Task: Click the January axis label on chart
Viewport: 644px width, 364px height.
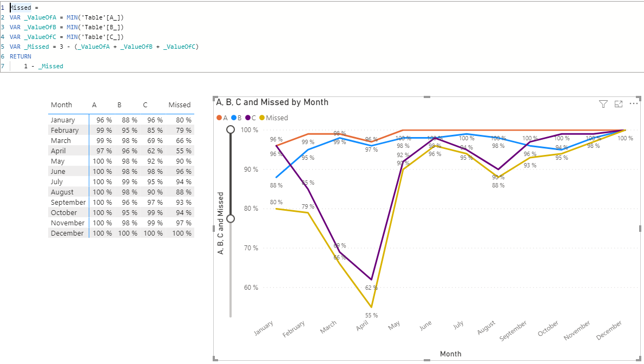Action: click(263, 328)
